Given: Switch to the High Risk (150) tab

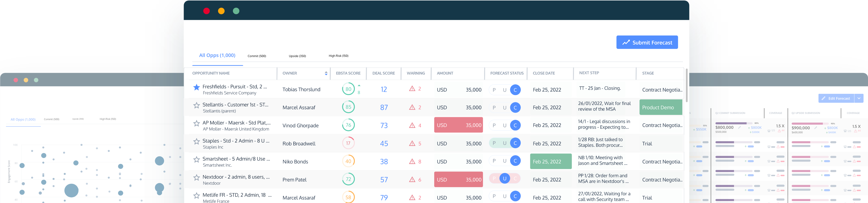Looking at the screenshot, I should click(x=338, y=56).
